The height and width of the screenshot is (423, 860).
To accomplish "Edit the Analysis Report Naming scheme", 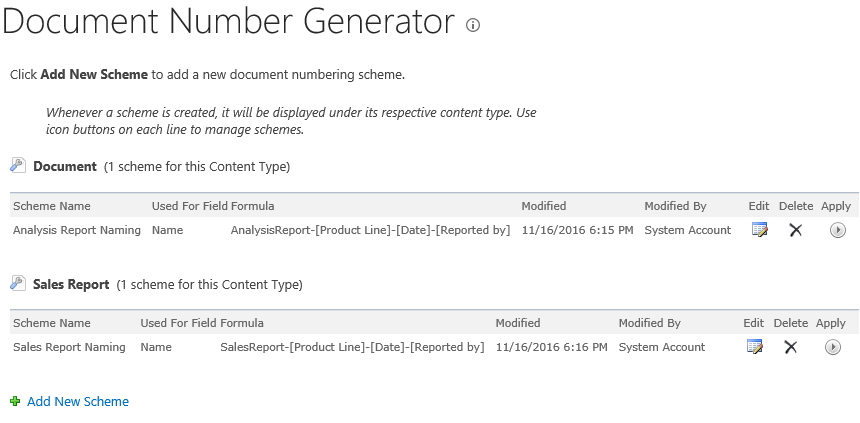I will coord(759,230).
